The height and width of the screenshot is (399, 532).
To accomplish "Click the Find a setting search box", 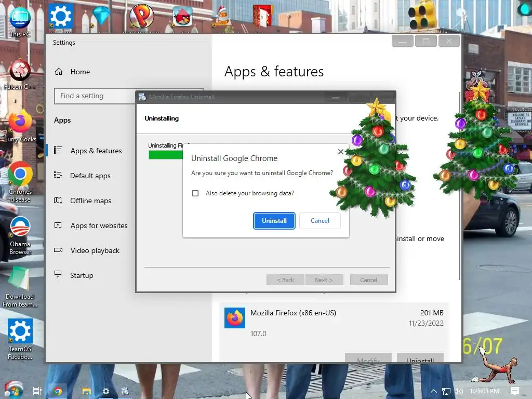I will [x=95, y=96].
